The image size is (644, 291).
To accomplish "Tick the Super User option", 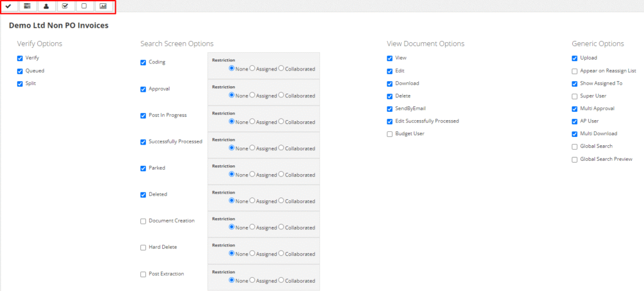I will click(x=575, y=96).
